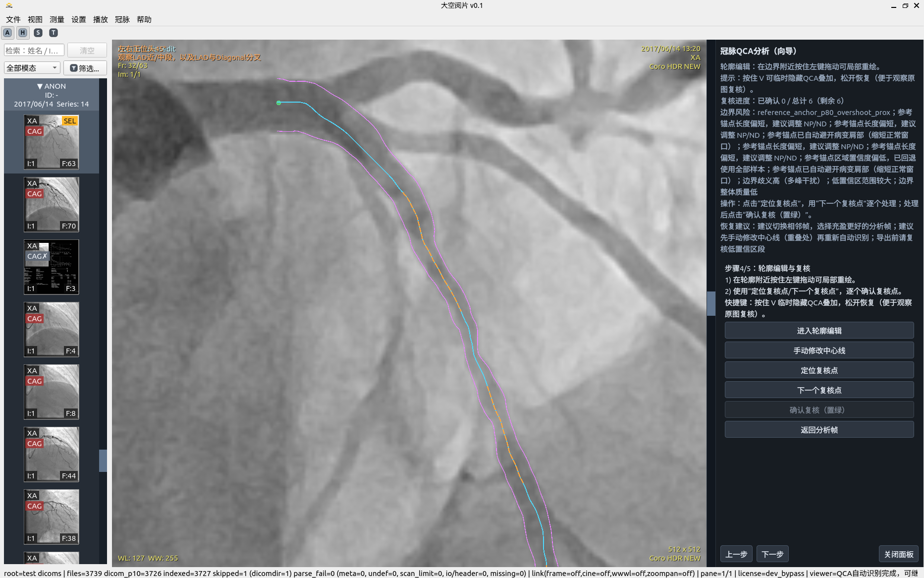Click the T toolbar icon

54,33
